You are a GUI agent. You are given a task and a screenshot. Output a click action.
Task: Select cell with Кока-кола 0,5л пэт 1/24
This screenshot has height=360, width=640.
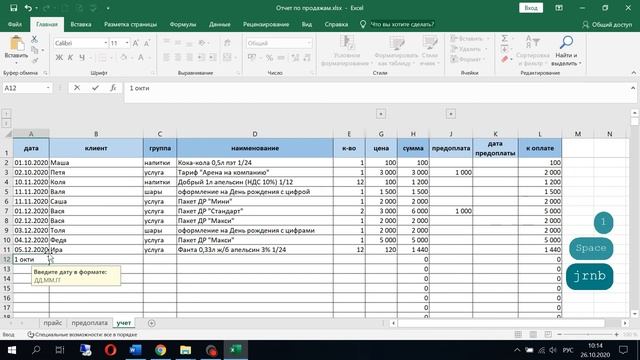pos(255,162)
